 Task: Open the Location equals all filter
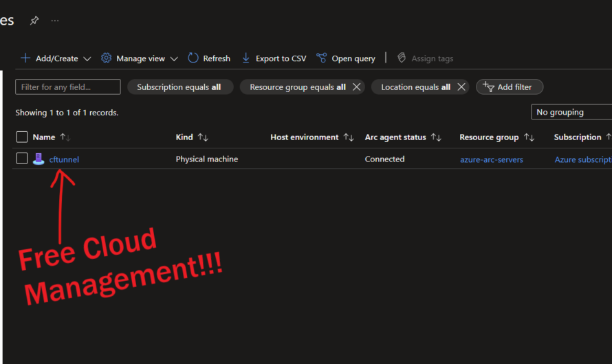415,87
